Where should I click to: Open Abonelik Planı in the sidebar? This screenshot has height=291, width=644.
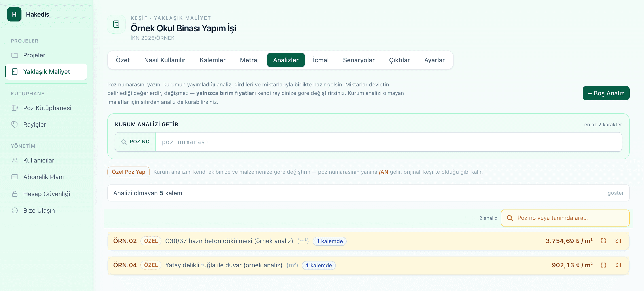[46, 177]
